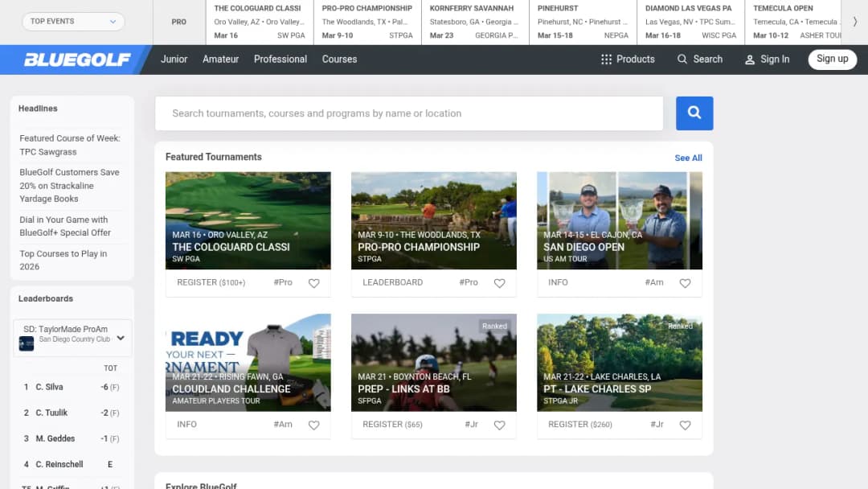The height and width of the screenshot is (489, 868).
Task: Favorite Prep - Links at BB heart
Action: [x=499, y=425]
